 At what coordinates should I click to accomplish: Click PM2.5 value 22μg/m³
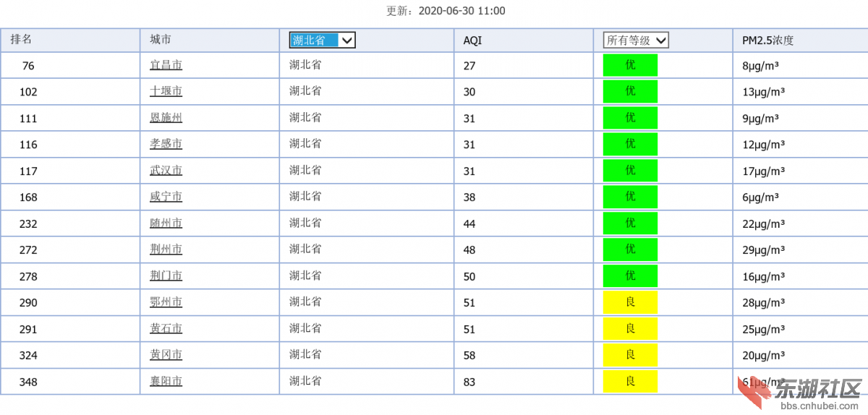763,224
